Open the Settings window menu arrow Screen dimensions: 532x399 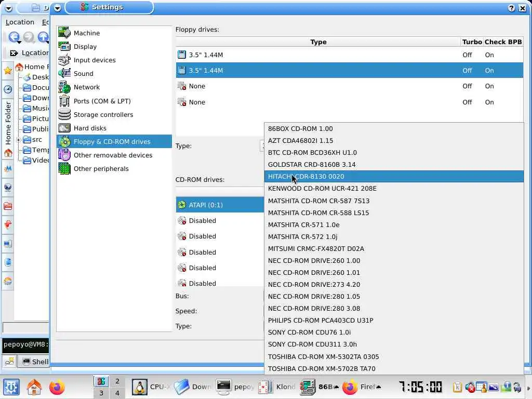pyautogui.click(x=58, y=8)
